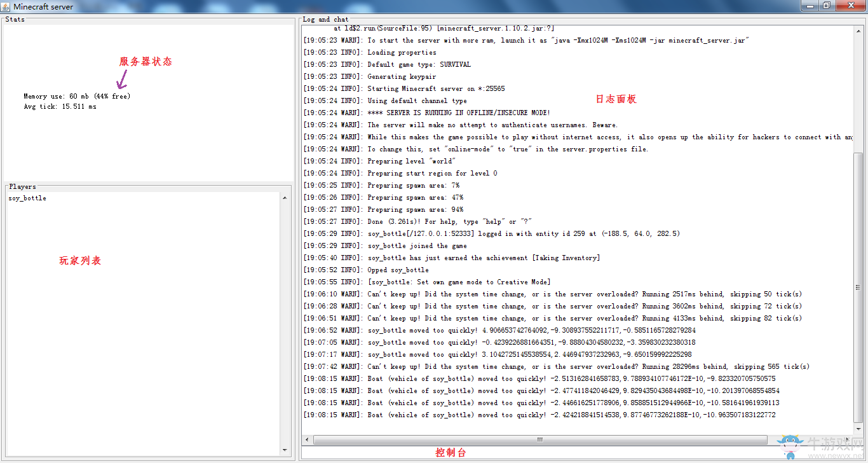Click the "soy_bottle joined the game" line
The image size is (868, 463).
385,246
